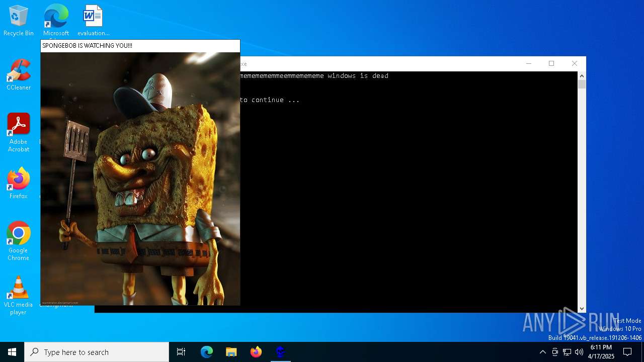Open the notification center icon

tap(627, 352)
